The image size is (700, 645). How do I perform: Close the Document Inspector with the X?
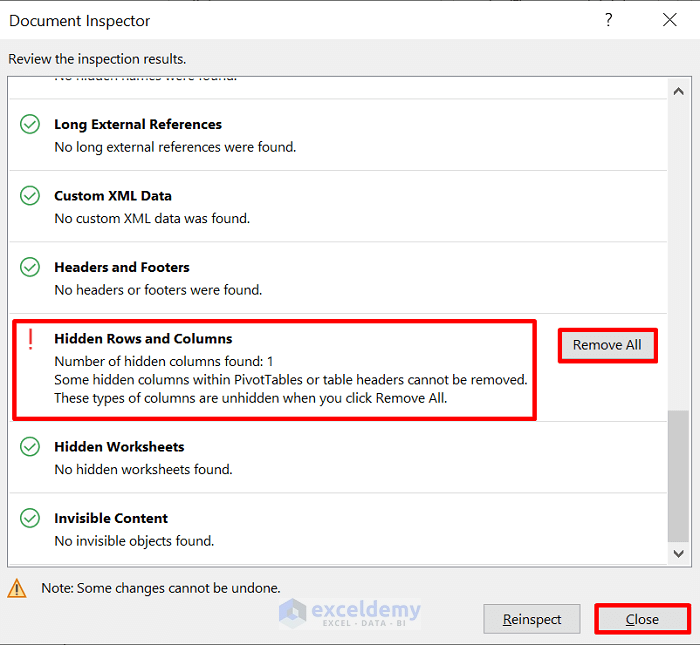coord(670,20)
